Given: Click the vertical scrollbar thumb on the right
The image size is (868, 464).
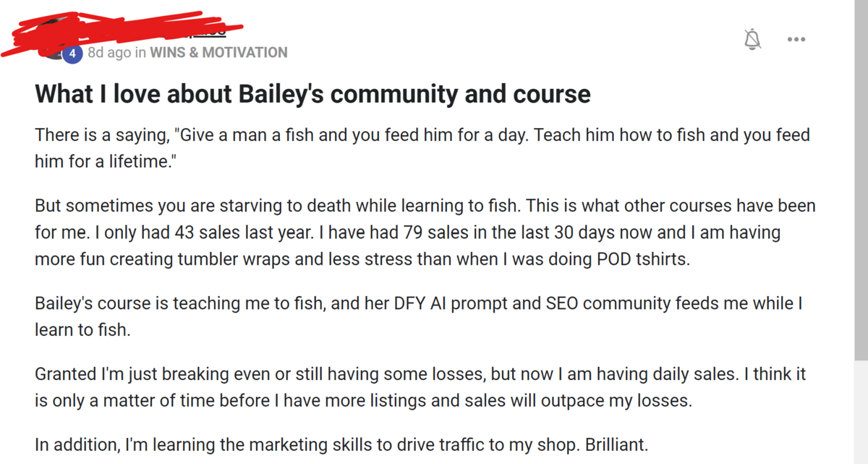Looking at the screenshot, I should (x=861, y=181).
